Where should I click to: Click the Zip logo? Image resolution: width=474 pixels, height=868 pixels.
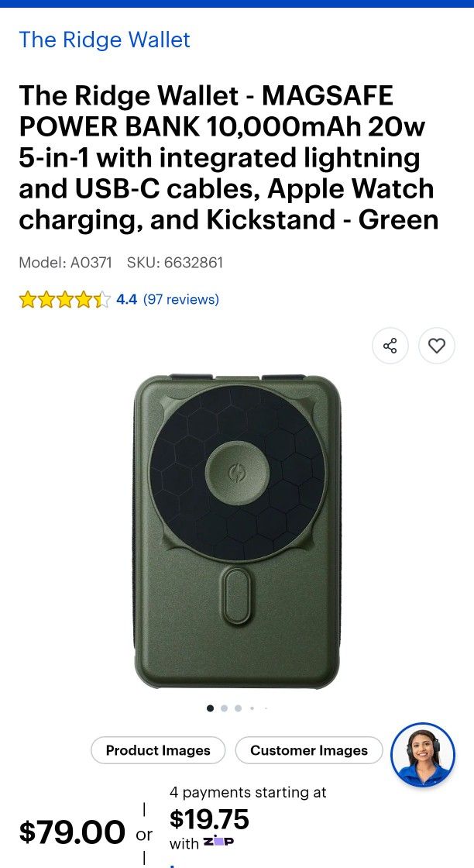[218, 842]
